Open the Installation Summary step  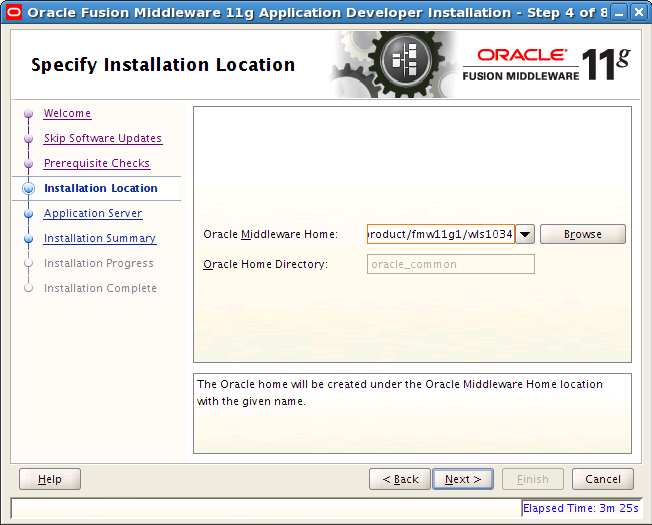(x=100, y=238)
